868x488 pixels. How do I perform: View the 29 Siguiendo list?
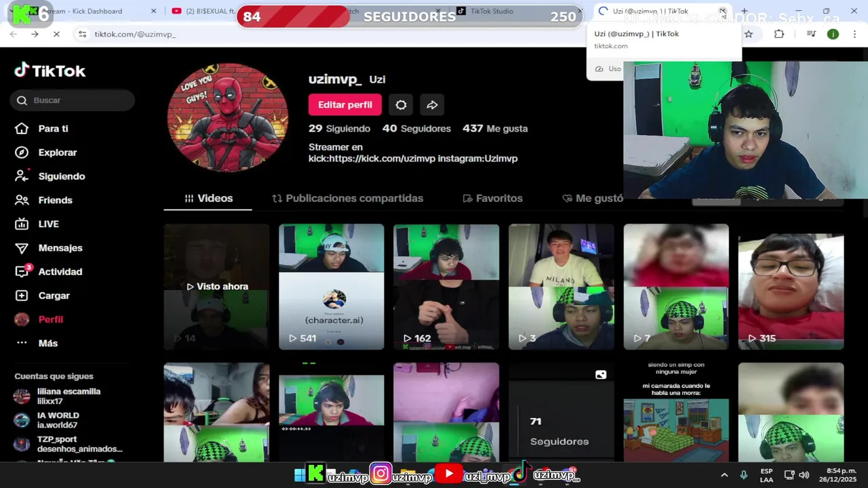[x=339, y=128]
